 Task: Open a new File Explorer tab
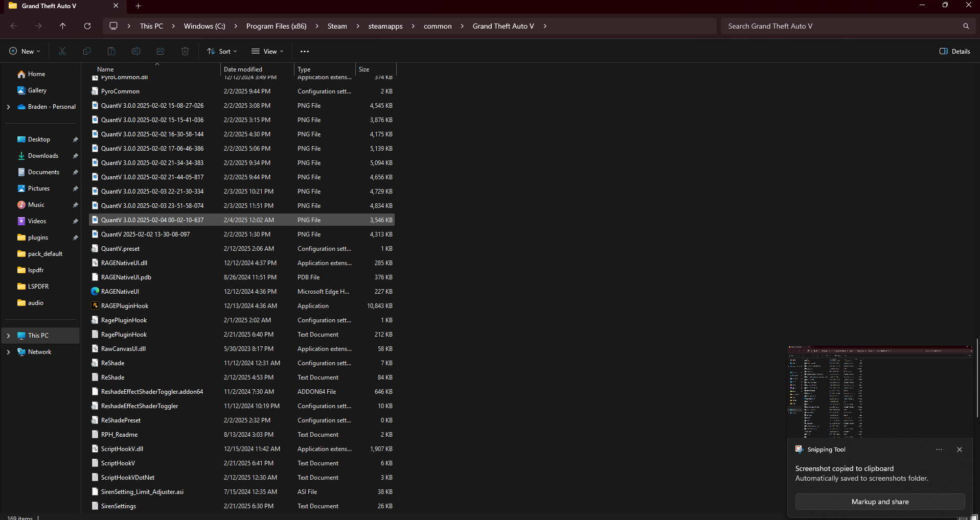pyautogui.click(x=138, y=6)
